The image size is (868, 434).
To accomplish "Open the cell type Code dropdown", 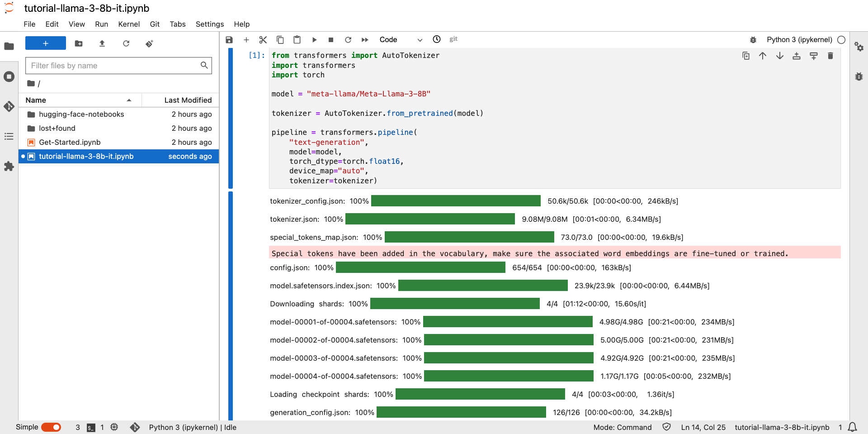I will tap(401, 40).
